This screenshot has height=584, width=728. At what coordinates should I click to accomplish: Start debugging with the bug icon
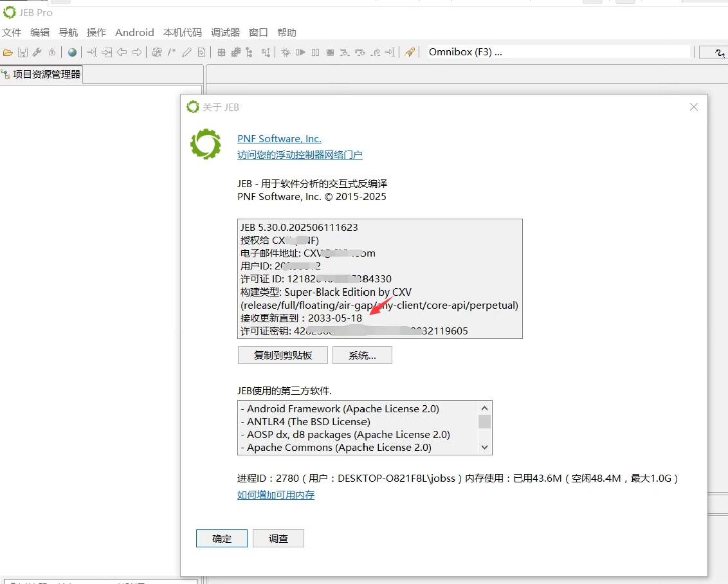(286, 53)
